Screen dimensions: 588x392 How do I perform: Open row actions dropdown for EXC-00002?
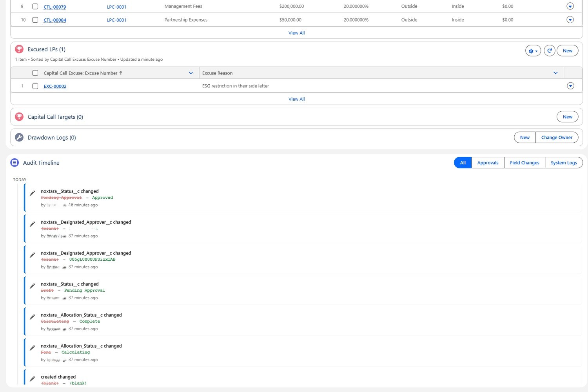570,86
